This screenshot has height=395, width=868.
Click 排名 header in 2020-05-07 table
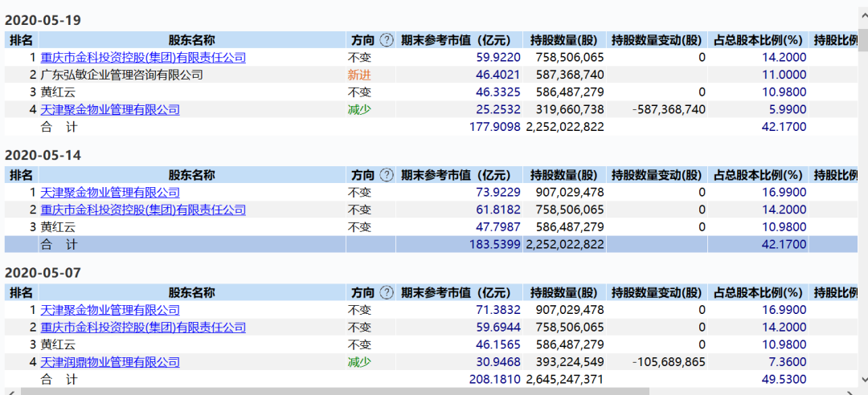click(x=21, y=293)
